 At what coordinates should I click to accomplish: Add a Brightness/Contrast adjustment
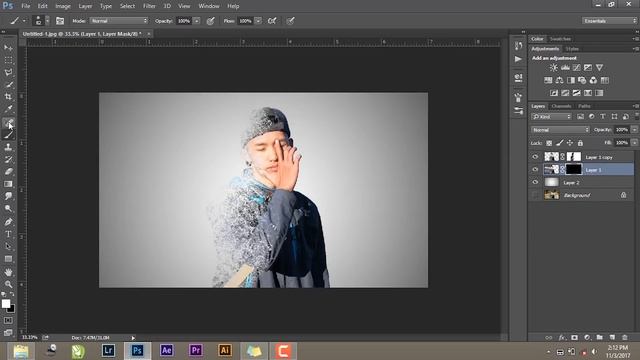(x=553, y=68)
